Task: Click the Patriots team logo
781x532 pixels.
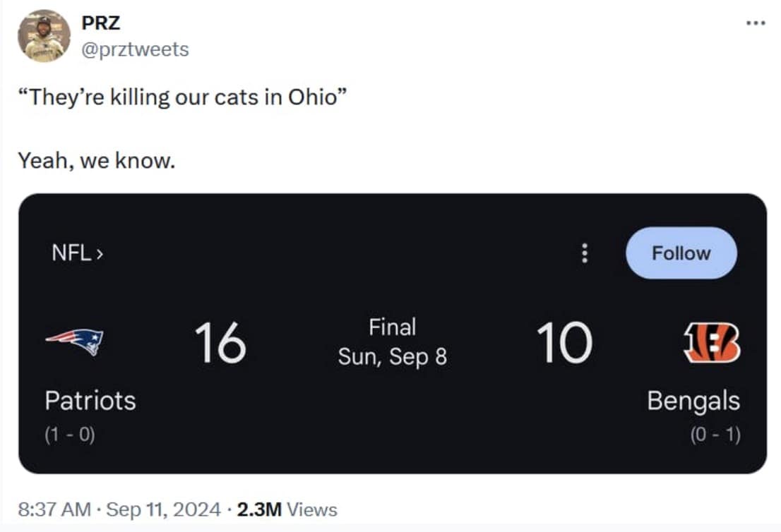Action: 75,342
